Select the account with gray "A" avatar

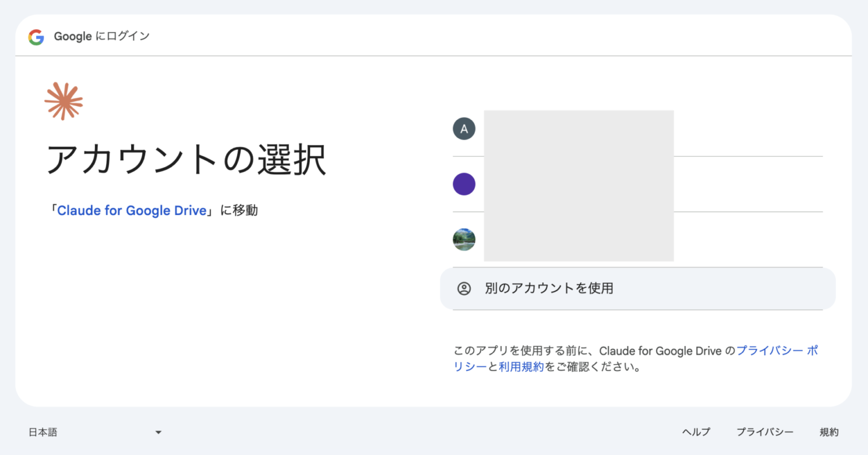[x=464, y=129]
